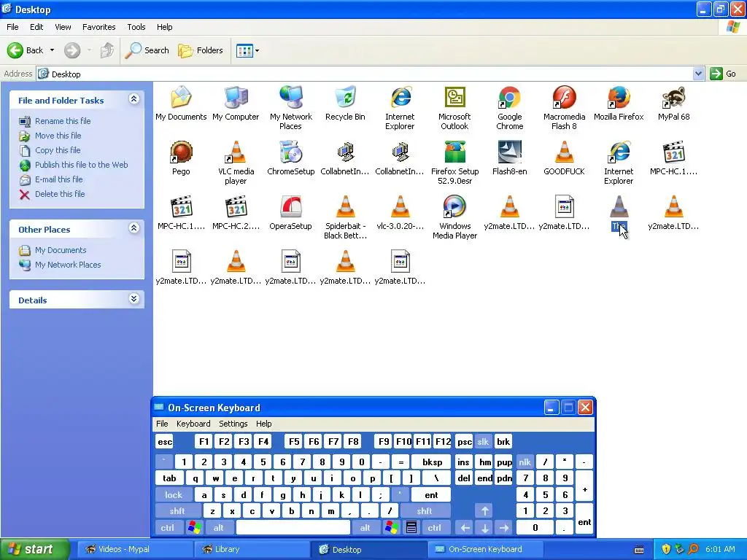Expand the Details panel
Viewport: 747px width, 560px height.
coord(134,299)
